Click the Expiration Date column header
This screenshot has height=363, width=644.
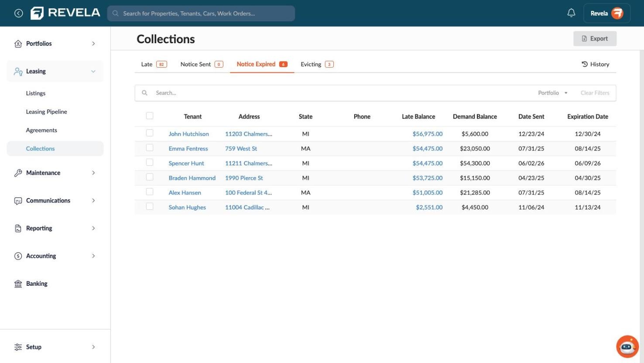point(588,116)
